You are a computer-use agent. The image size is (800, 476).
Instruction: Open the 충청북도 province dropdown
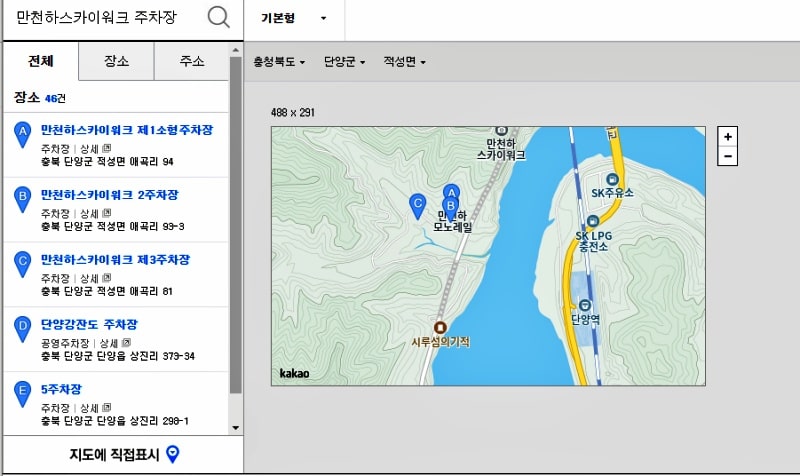pos(279,62)
